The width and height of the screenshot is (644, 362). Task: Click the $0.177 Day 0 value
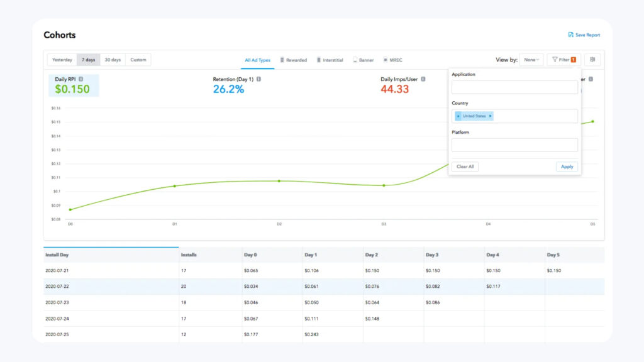(251, 334)
